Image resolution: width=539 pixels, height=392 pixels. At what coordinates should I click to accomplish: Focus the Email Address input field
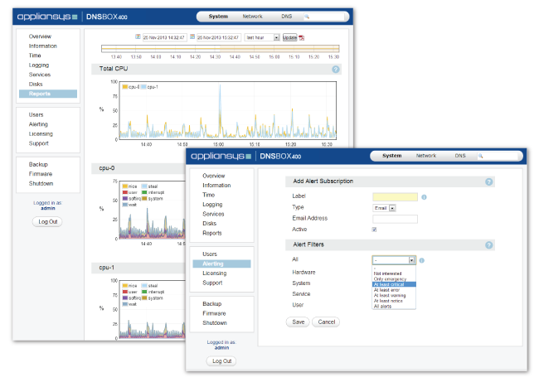point(395,219)
